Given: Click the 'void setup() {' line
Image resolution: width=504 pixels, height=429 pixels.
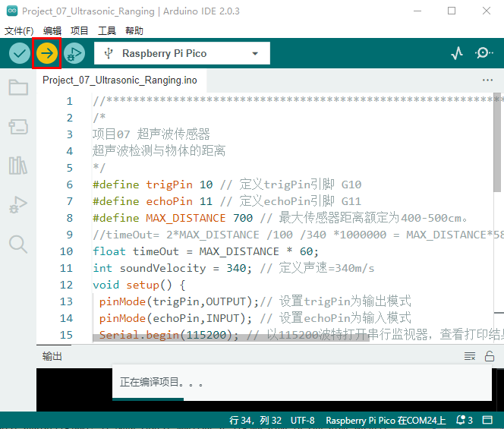Looking at the screenshot, I should [x=139, y=285].
